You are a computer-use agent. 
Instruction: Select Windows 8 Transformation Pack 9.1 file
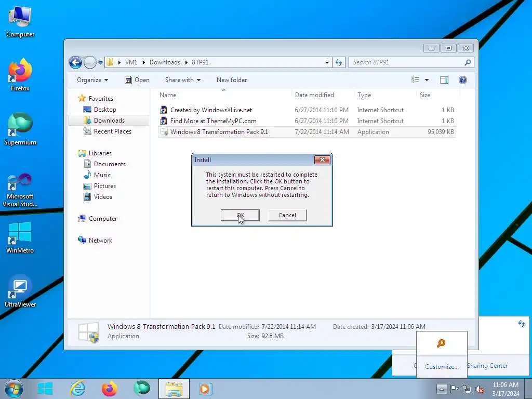coord(307,132)
